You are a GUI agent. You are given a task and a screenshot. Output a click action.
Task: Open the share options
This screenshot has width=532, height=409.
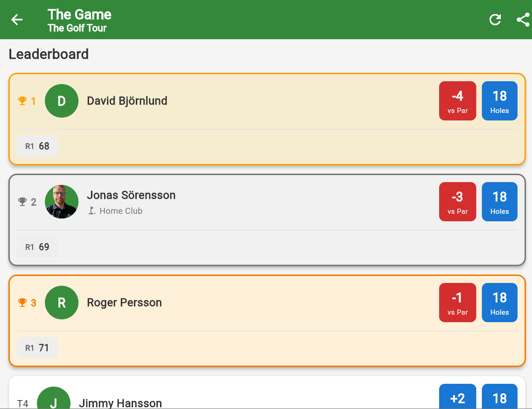(522, 20)
